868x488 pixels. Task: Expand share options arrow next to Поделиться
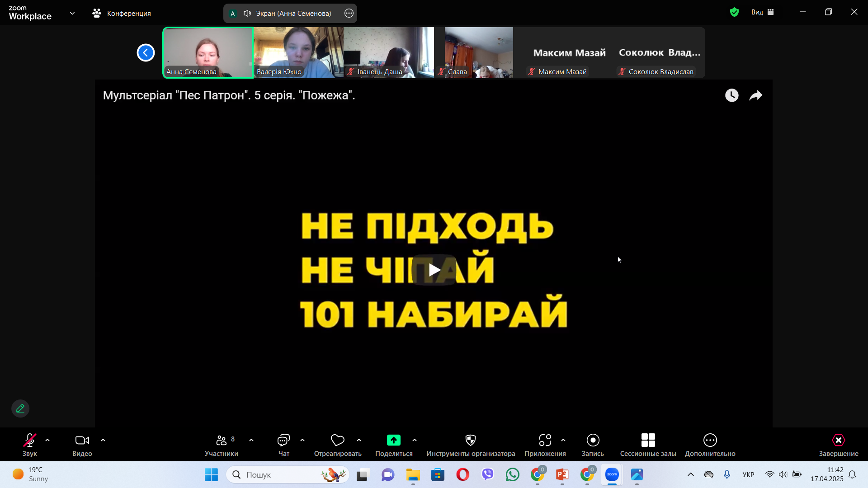[415, 440]
